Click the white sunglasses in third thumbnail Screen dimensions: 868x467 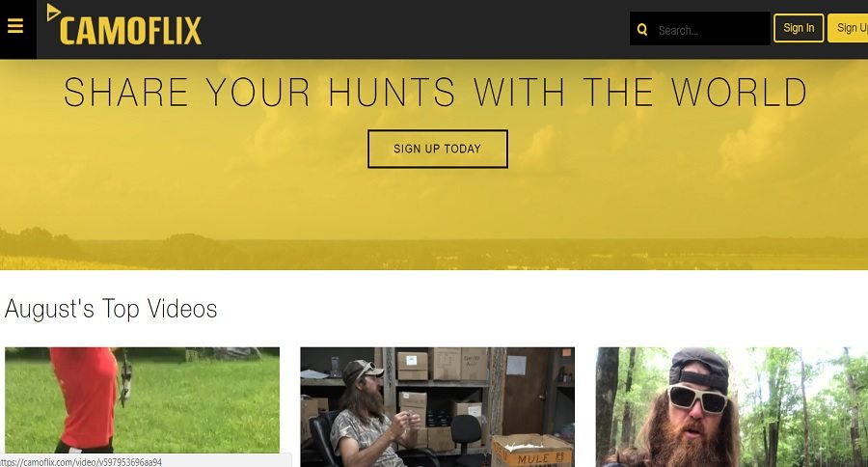pyautogui.click(x=698, y=398)
